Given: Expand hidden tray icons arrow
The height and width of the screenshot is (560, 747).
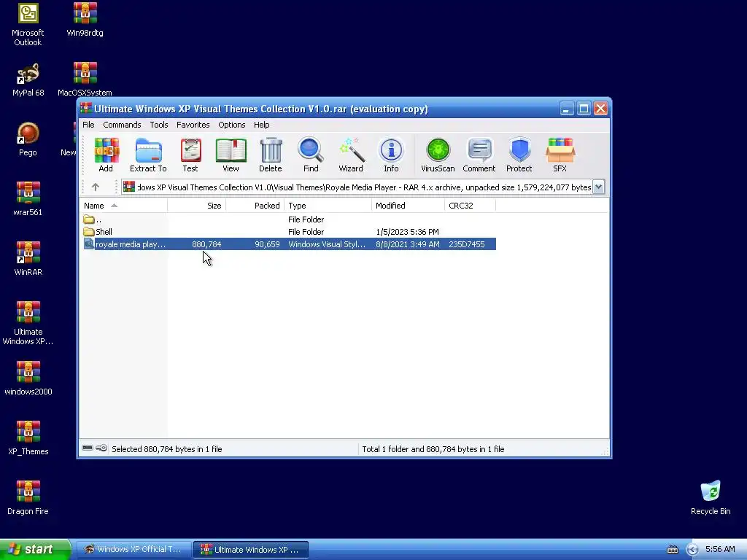Looking at the screenshot, I should (x=692, y=550).
